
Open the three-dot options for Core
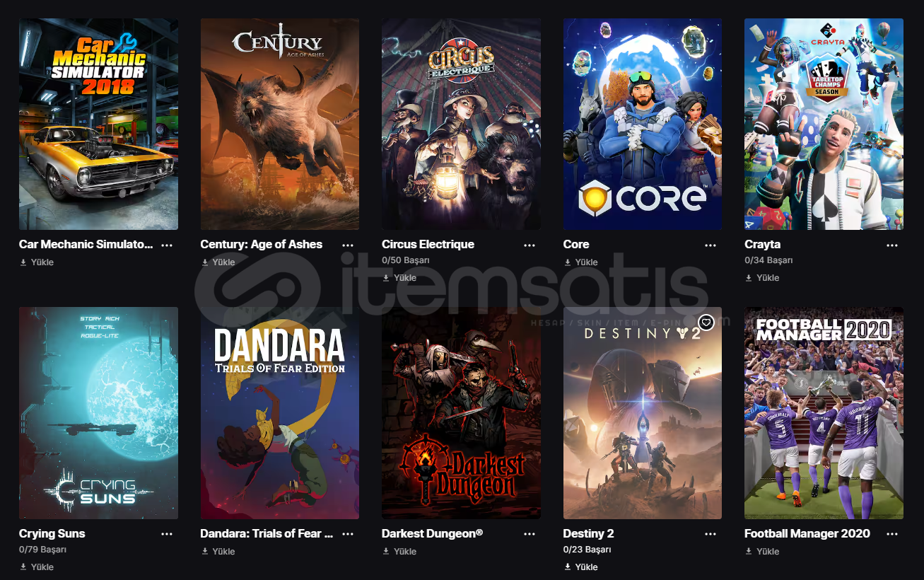coord(710,245)
